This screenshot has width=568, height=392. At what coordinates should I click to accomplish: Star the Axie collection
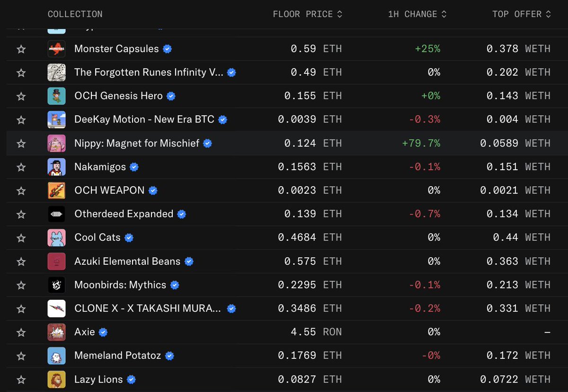[21, 333]
